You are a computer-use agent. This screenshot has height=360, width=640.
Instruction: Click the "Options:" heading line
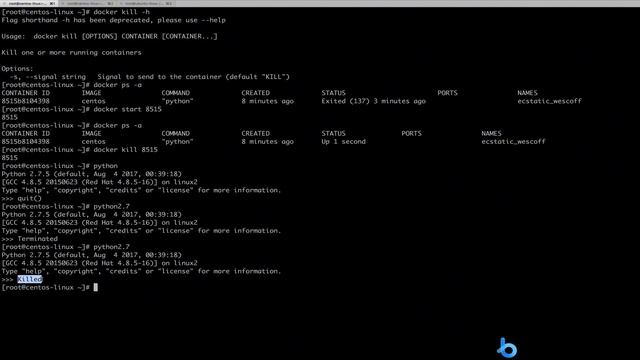[17, 69]
